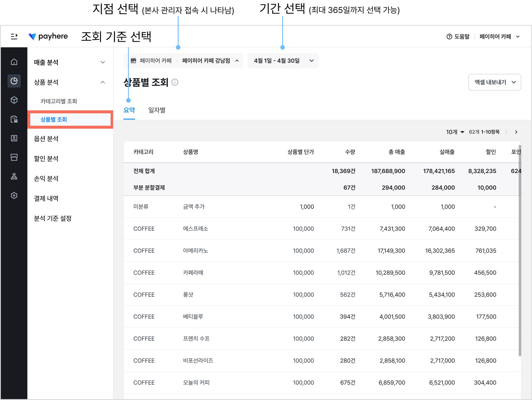Click the payhere logo
532x400 pixels.
[48, 36]
